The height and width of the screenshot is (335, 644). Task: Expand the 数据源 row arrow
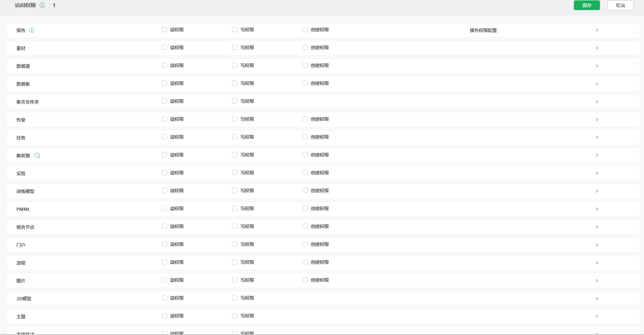click(x=597, y=66)
